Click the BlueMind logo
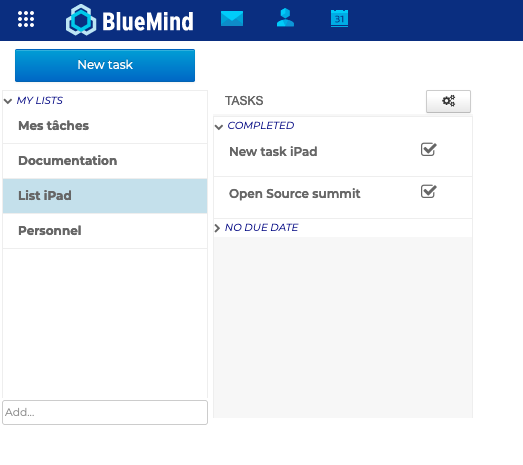This screenshot has width=523, height=465. [129, 20]
